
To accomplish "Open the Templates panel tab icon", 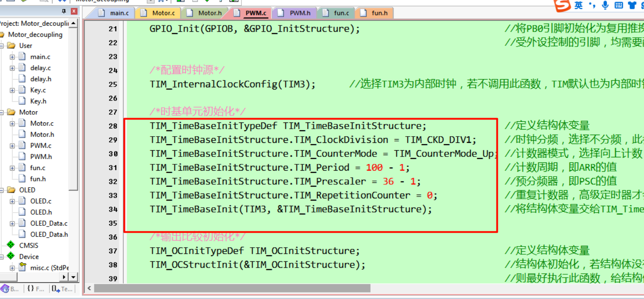I will tap(56, 289).
